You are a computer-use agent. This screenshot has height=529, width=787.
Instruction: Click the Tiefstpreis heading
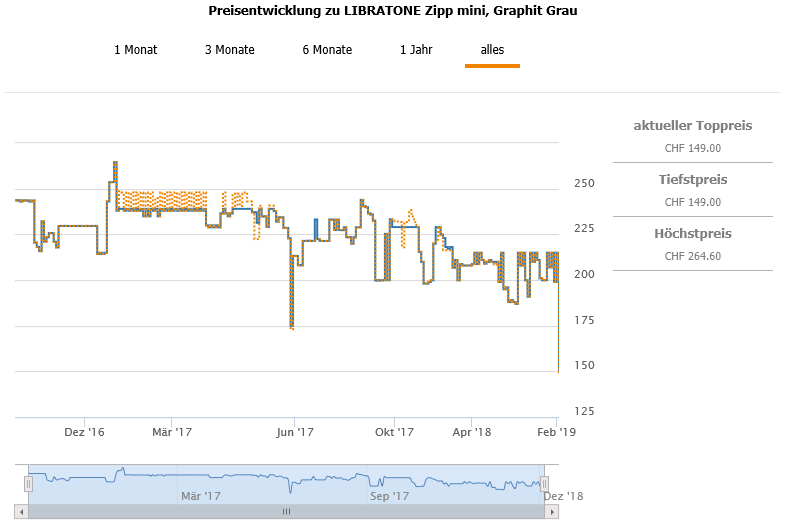pos(692,180)
